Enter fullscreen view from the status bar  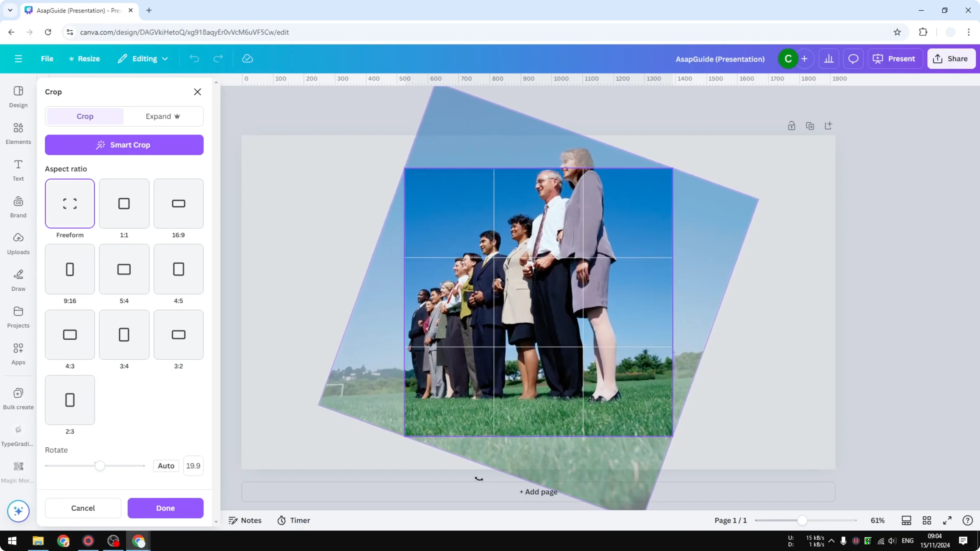[x=948, y=520]
